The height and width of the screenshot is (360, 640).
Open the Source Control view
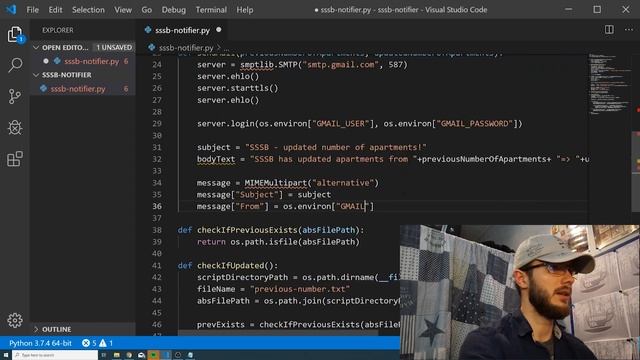point(15,96)
